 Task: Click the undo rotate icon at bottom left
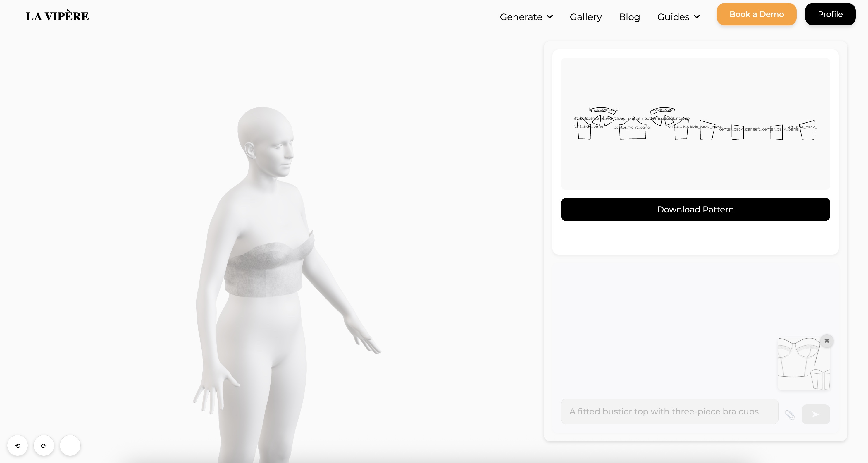[18, 446]
